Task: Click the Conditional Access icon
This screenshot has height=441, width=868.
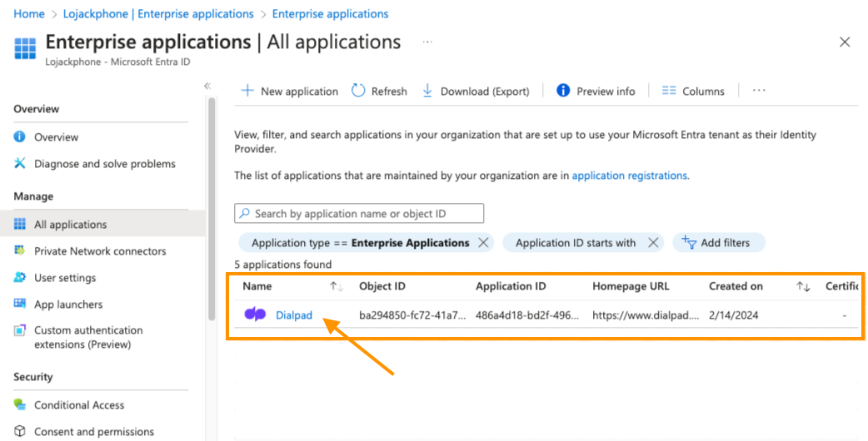Action: [19, 404]
